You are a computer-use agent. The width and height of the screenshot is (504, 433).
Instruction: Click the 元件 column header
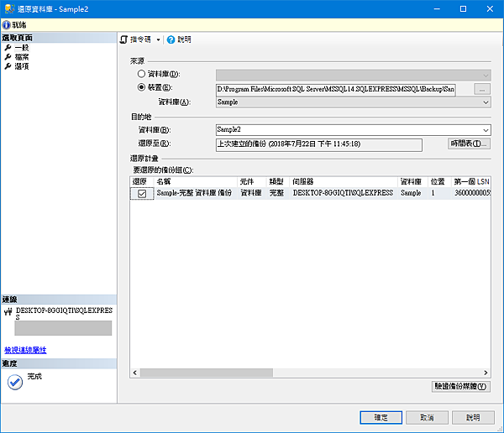(252, 182)
